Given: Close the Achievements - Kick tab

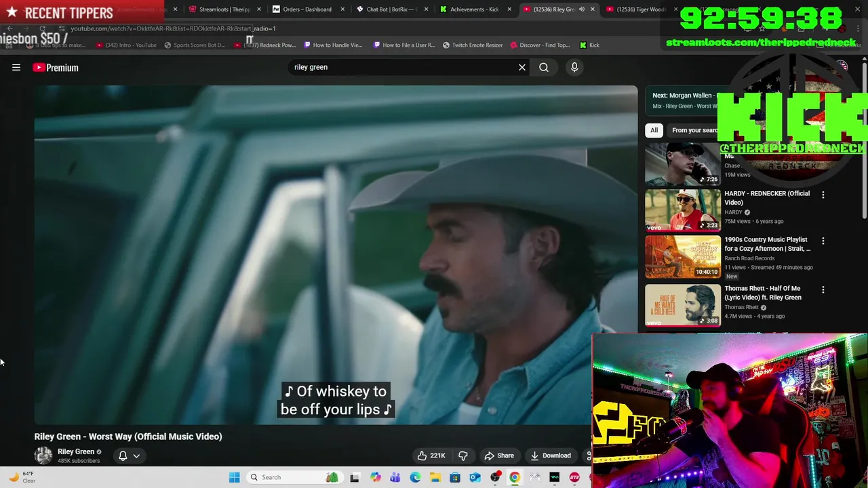Looking at the screenshot, I should (509, 9).
